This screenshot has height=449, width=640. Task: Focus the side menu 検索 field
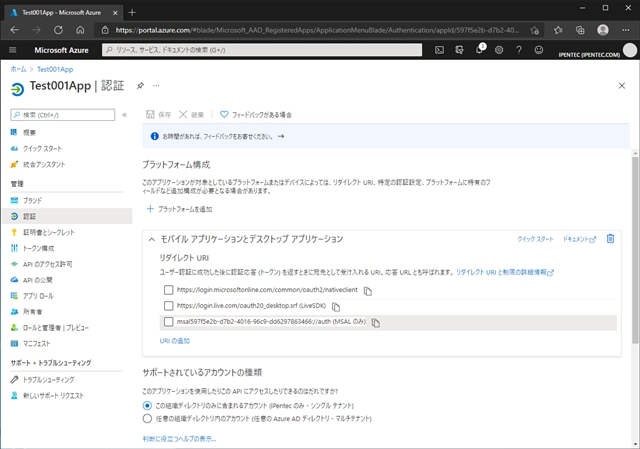point(63,115)
